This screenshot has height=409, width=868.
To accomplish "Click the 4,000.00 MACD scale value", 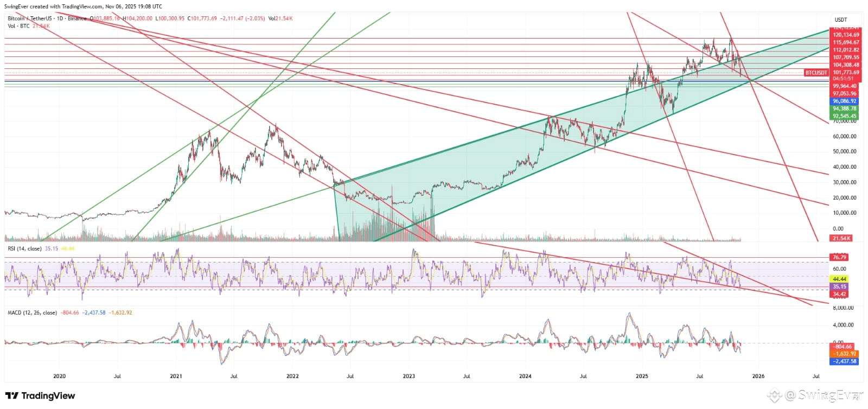I will click(843, 325).
